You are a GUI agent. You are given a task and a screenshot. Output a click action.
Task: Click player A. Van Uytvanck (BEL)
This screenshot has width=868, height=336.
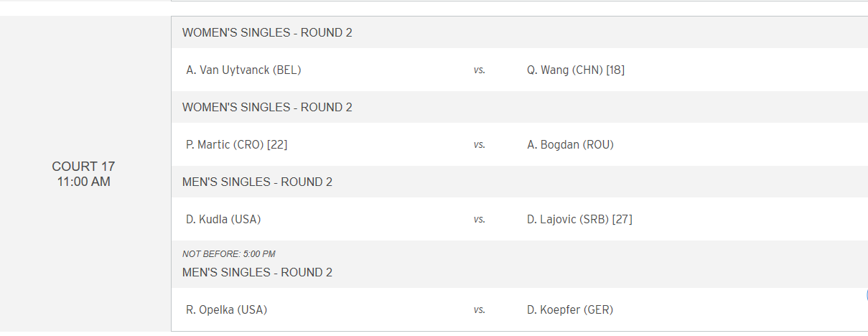pyautogui.click(x=243, y=70)
